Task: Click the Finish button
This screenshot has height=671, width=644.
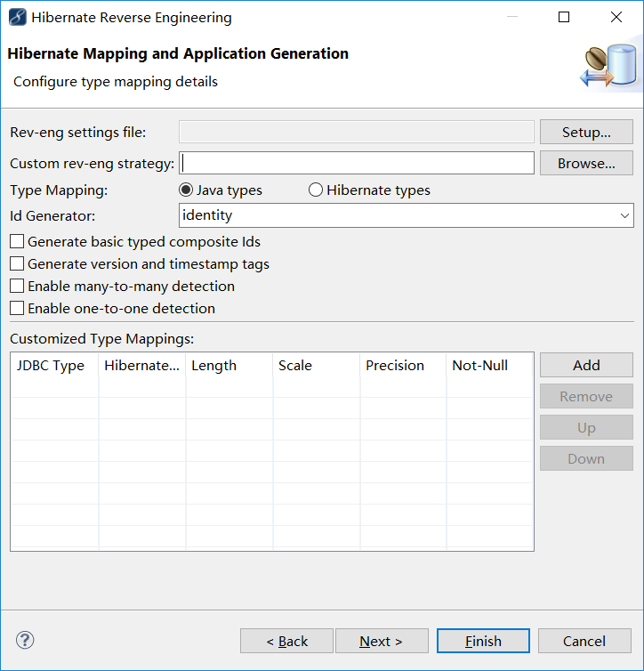Action: [483, 641]
